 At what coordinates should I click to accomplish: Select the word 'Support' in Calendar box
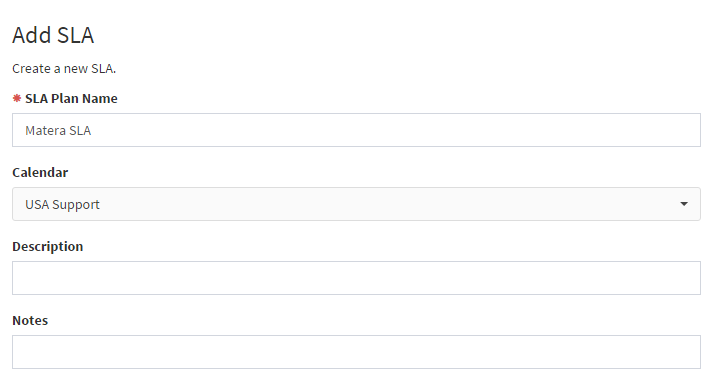pos(76,205)
